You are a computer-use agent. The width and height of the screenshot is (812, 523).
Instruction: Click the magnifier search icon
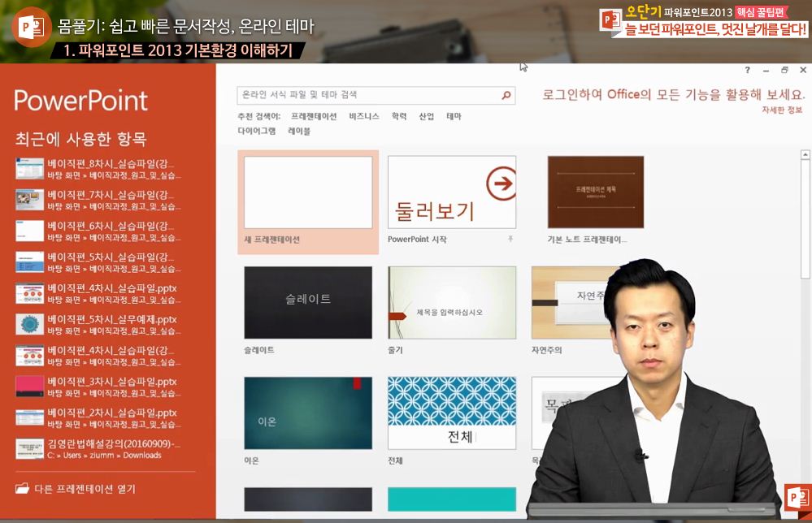tap(506, 95)
